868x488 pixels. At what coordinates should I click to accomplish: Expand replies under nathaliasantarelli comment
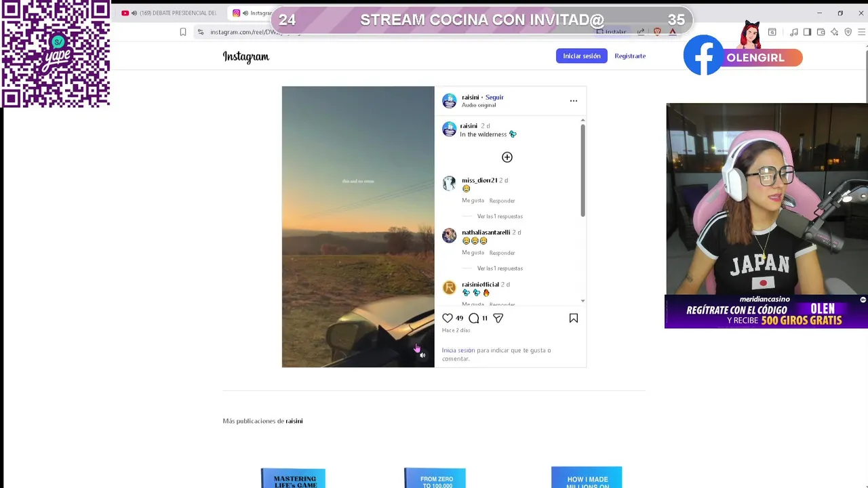tap(500, 268)
